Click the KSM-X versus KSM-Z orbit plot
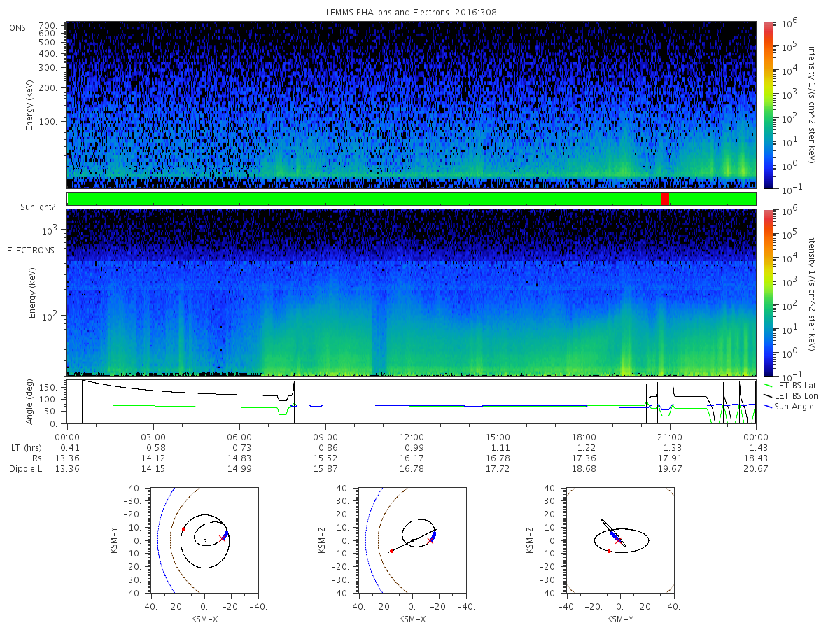Image resolution: width=840 pixels, height=630 pixels. [x=412, y=540]
